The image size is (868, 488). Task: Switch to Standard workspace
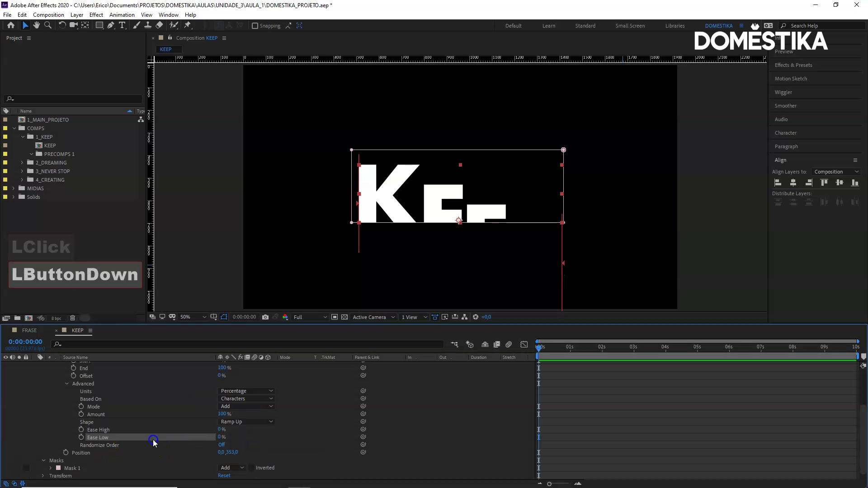coord(585,26)
